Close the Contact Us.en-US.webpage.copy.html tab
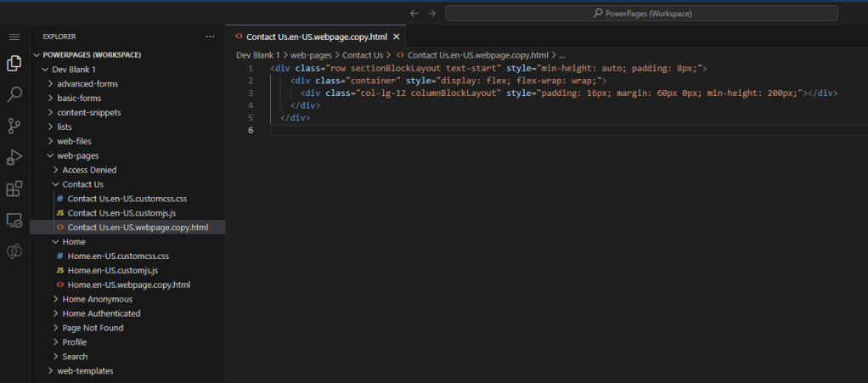 [x=397, y=37]
